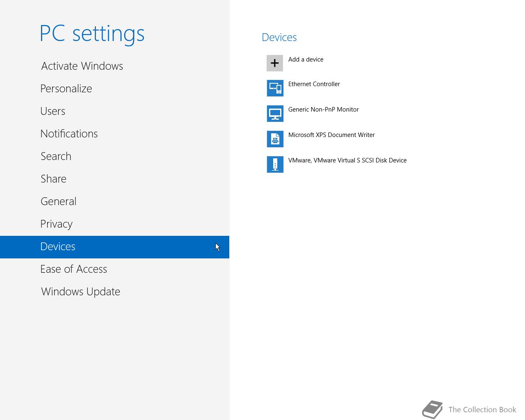The height and width of the screenshot is (420, 525).
Task: Click the Microsoft XPS Document Writer text
Action: click(x=331, y=135)
